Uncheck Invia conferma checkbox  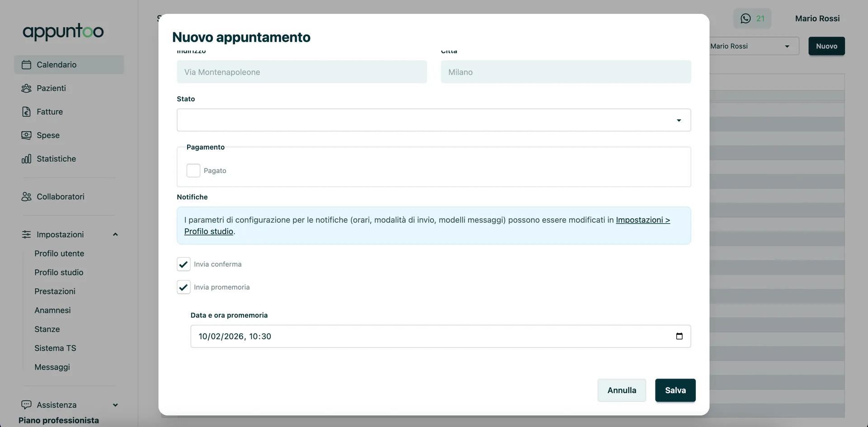[x=184, y=264]
